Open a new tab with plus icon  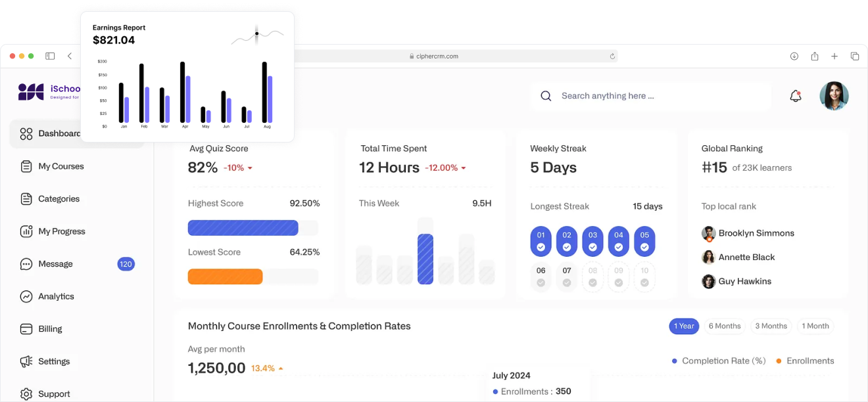[x=834, y=56]
